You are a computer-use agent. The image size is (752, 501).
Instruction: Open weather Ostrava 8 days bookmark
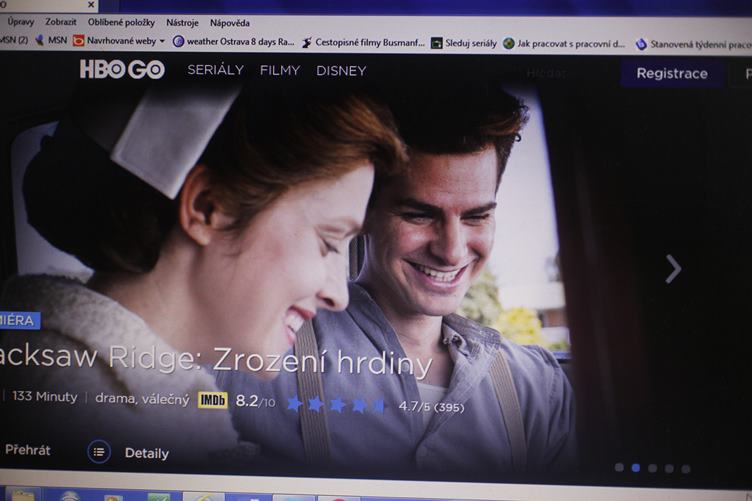click(234, 42)
